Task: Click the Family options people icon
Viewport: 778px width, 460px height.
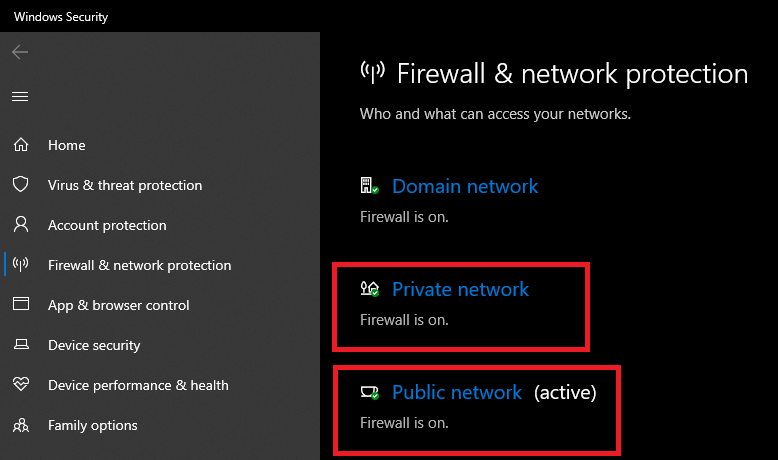Action: (x=20, y=425)
